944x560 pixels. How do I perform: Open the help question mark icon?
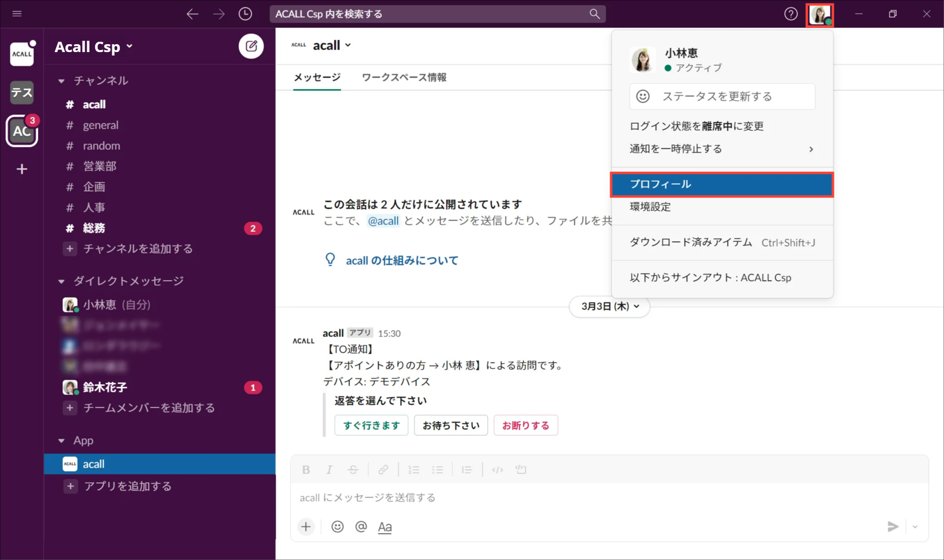pyautogui.click(x=791, y=14)
